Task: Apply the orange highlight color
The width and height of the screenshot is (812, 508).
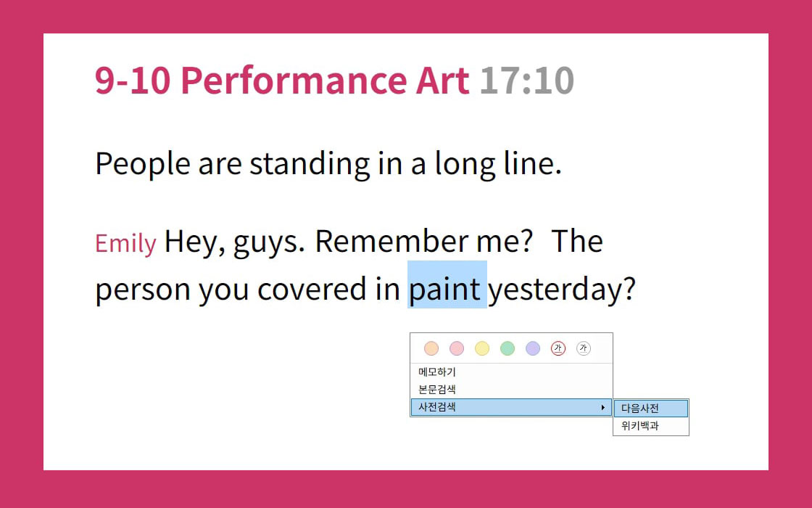Action: [x=431, y=348]
